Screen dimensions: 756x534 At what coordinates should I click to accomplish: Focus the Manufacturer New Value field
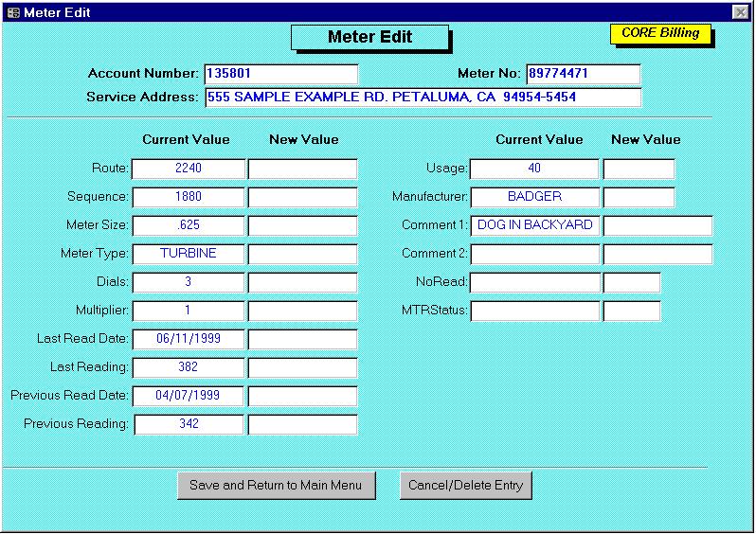click(639, 198)
